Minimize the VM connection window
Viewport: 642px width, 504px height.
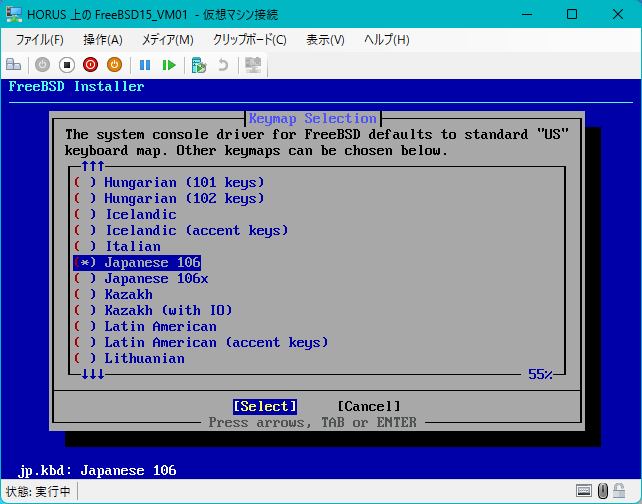point(527,14)
